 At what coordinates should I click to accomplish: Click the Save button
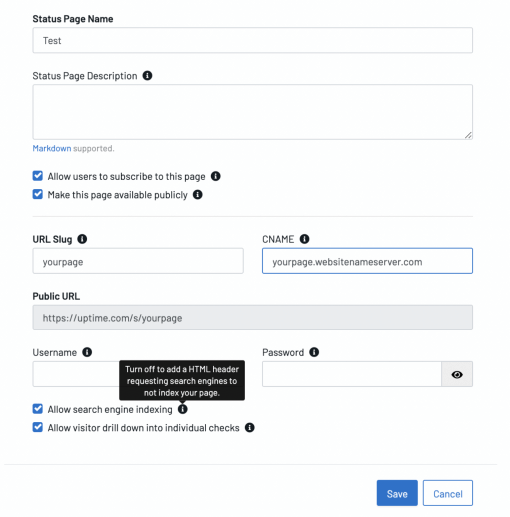pyautogui.click(x=397, y=493)
